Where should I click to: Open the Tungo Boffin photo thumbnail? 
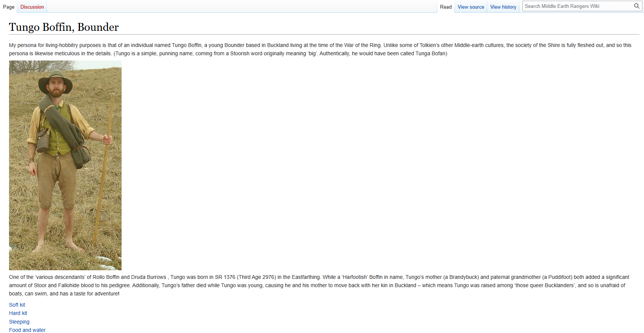(65, 165)
